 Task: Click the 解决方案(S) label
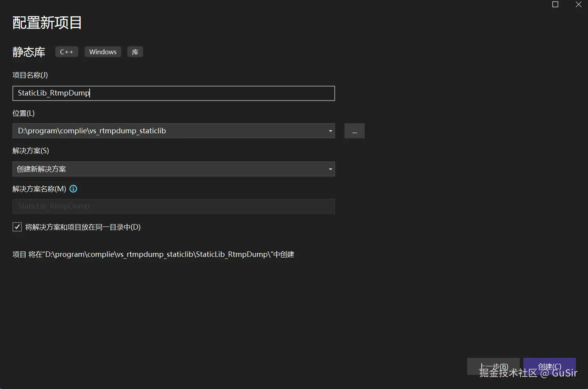(31, 151)
